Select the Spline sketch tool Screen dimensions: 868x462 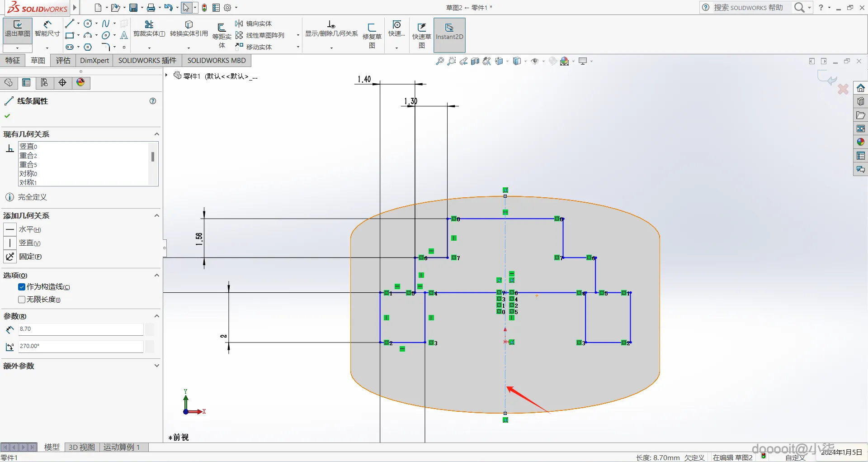click(x=106, y=24)
